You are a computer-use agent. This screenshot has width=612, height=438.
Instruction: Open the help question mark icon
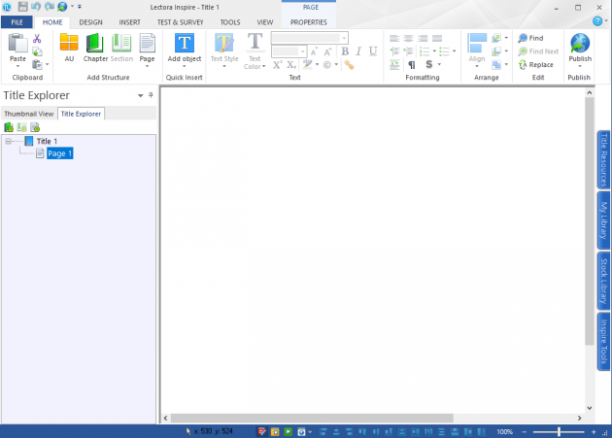597,21
